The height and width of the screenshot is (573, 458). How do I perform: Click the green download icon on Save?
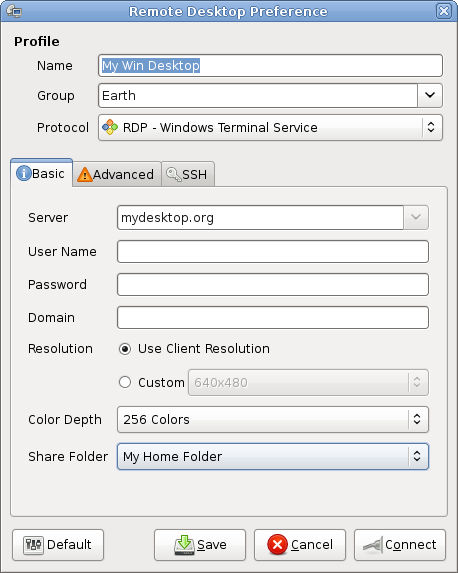point(184,545)
